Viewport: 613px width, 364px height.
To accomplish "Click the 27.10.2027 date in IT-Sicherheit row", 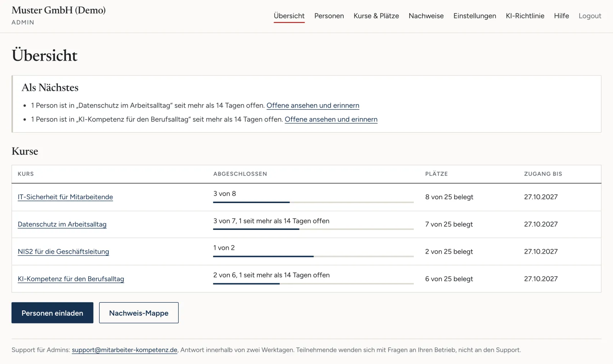I will tap(541, 197).
